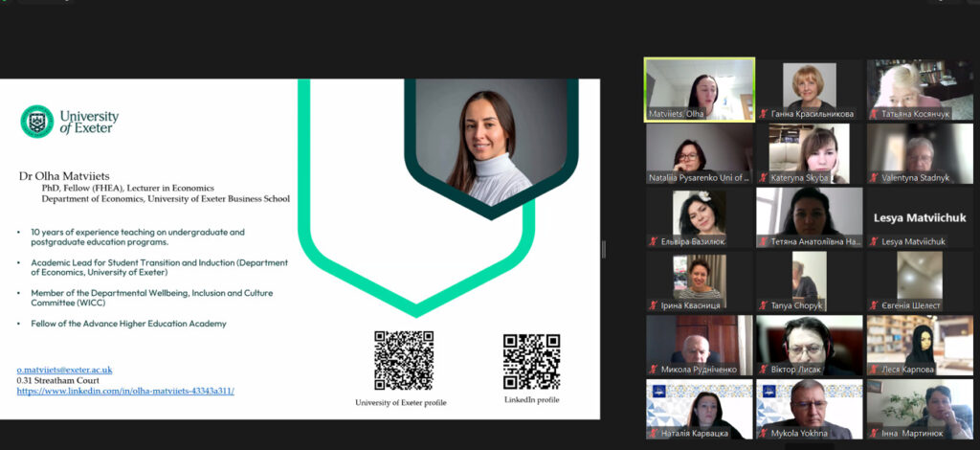Click the divider handle between slide and gallery
Image resolution: width=980 pixels, height=450 pixels.
pyautogui.click(x=604, y=249)
